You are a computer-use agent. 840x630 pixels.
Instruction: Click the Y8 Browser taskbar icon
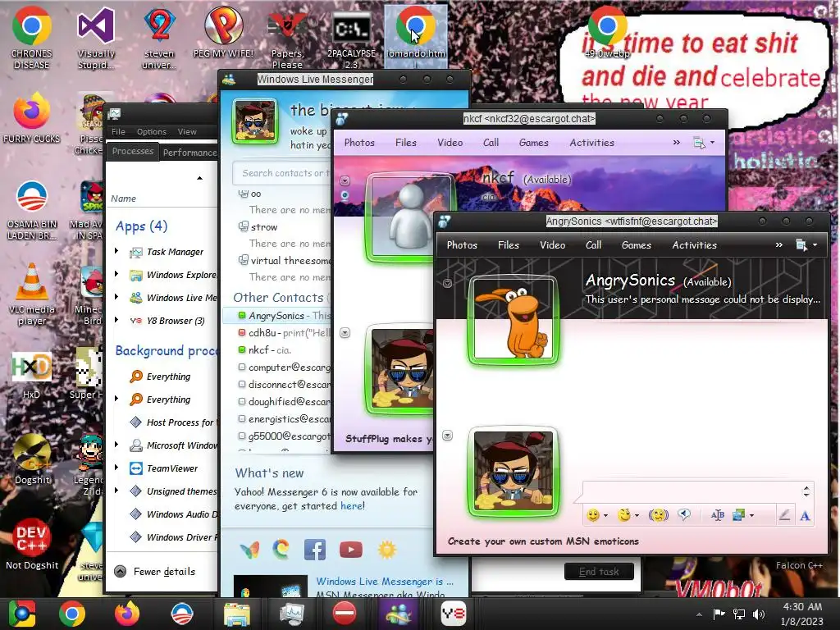point(453,614)
